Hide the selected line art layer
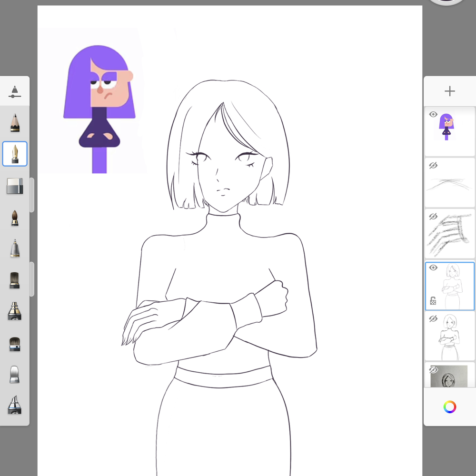Viewport: 476px width, 476px height. (x=433, y=268)
